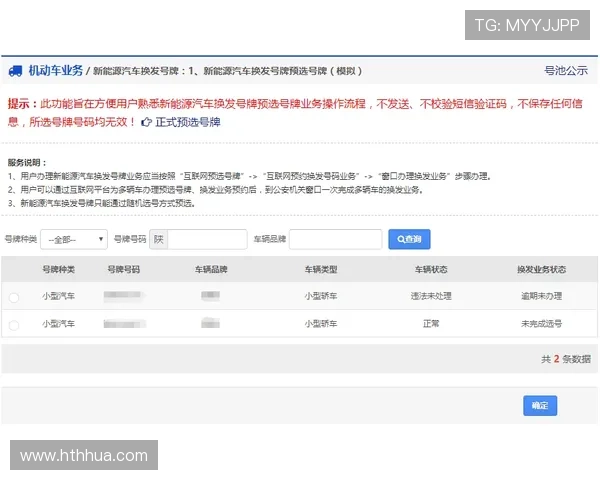600x480 pixels.
Task: Click the 服务说明 heading text
Action: point(27,163)
